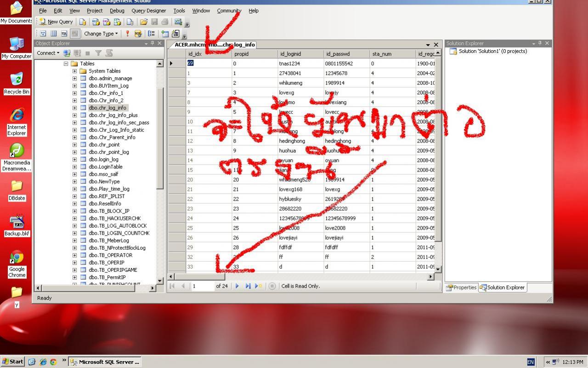Click the New Query toolbar button
This screenshot has width=588, height=368.
pyautogui.click(x=56, y=22)
